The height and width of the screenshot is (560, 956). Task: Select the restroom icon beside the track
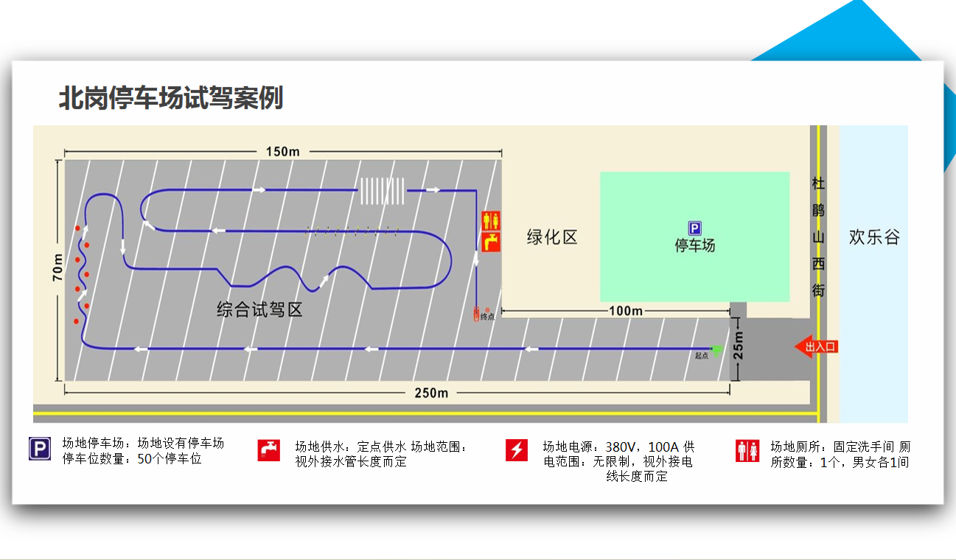click(x=492, y=221)
